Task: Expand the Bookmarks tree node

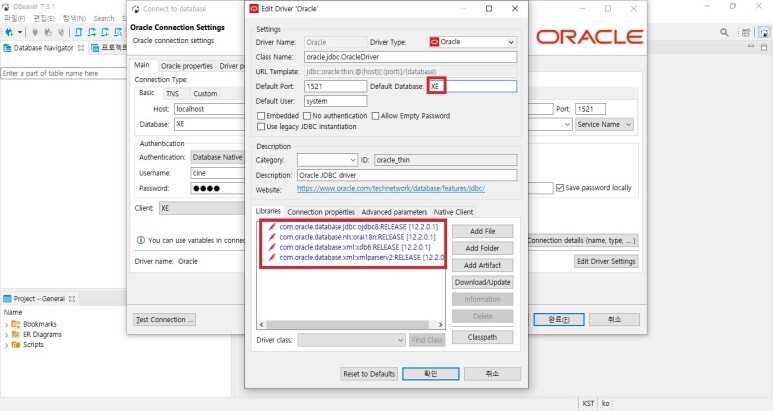Action: tap(6, 325)
